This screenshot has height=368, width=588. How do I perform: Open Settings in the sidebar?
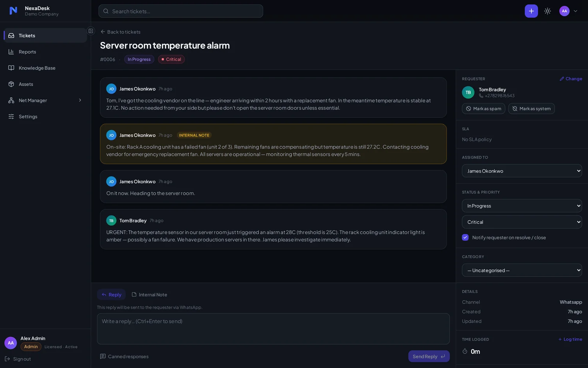(45, 116)
